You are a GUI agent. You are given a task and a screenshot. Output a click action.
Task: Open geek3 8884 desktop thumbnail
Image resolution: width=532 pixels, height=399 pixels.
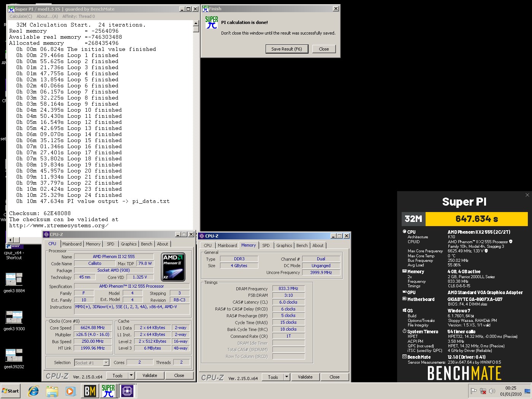click(x=14, y=282)
